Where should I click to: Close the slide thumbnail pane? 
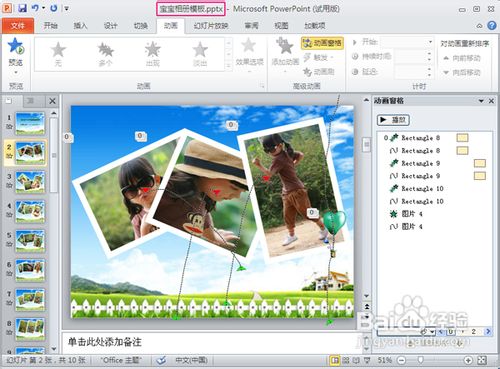click(x=52, y=101)
